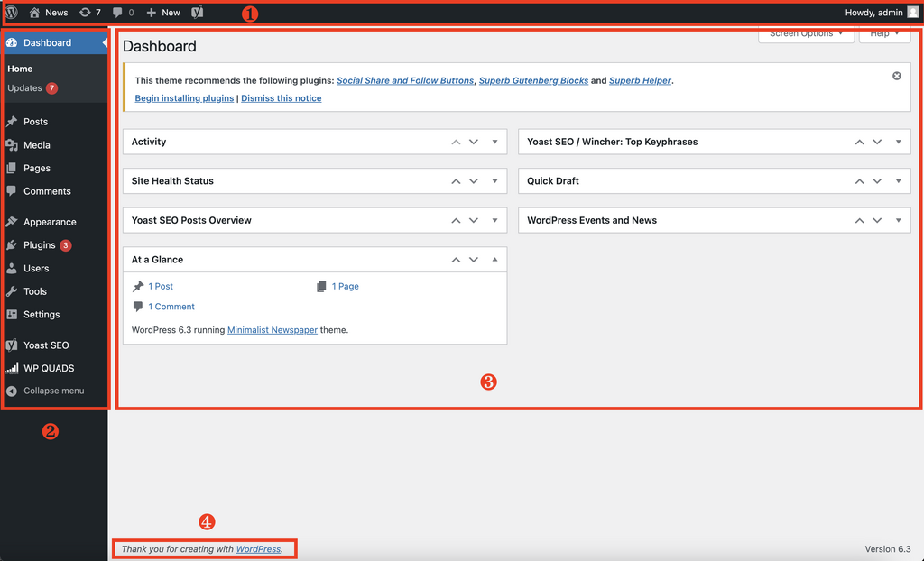Screen dimensions: 924x561
Task: Expand the Quick Draft panel
Action: click(x=898, y=181)
